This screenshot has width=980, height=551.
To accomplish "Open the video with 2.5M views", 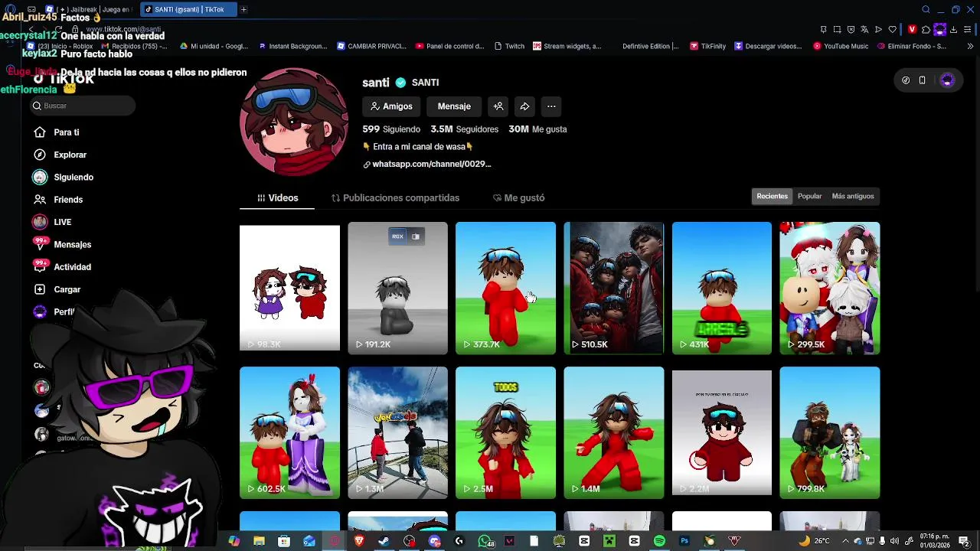I will click(x=505, y=433).
